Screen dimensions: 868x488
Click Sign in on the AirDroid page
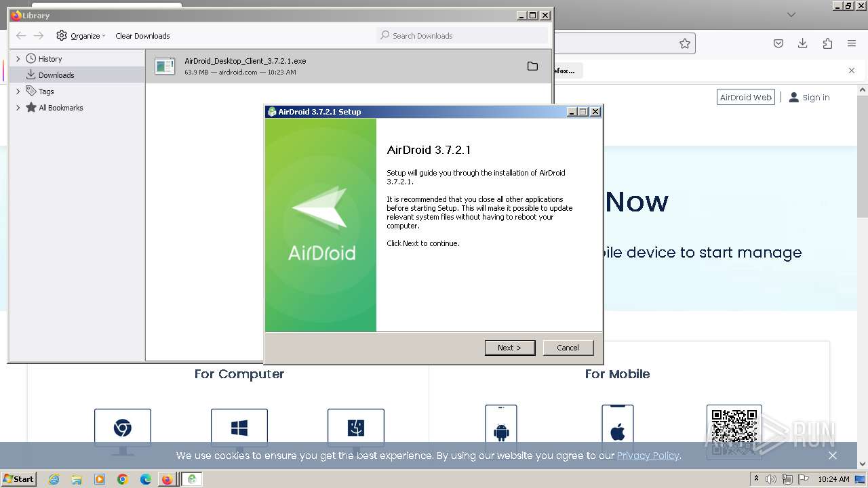[809, 98]
